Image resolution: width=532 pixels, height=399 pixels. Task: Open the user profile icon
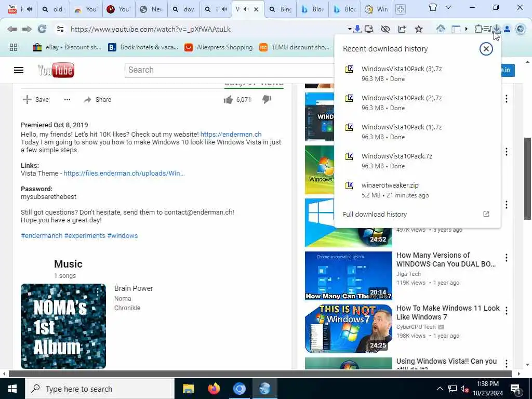point(507,29)
